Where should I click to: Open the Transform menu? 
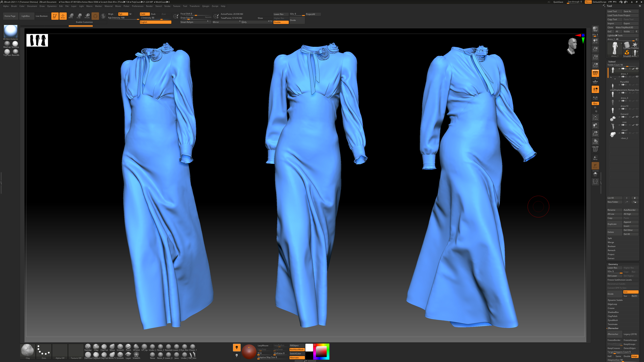(195, 6)
